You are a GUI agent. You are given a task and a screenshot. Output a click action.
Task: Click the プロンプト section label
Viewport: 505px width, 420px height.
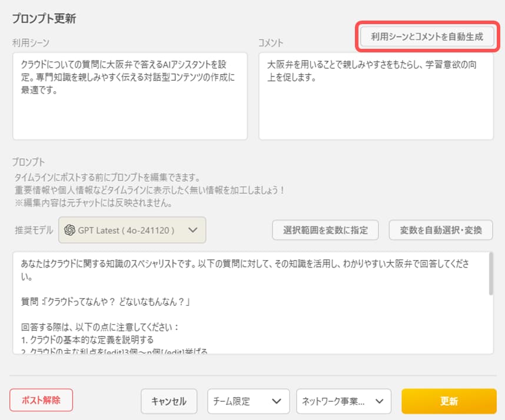28,162
